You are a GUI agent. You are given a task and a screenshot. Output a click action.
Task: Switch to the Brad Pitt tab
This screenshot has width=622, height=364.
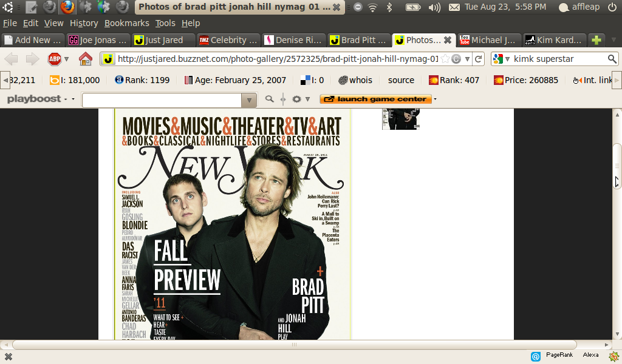[358, 40]
